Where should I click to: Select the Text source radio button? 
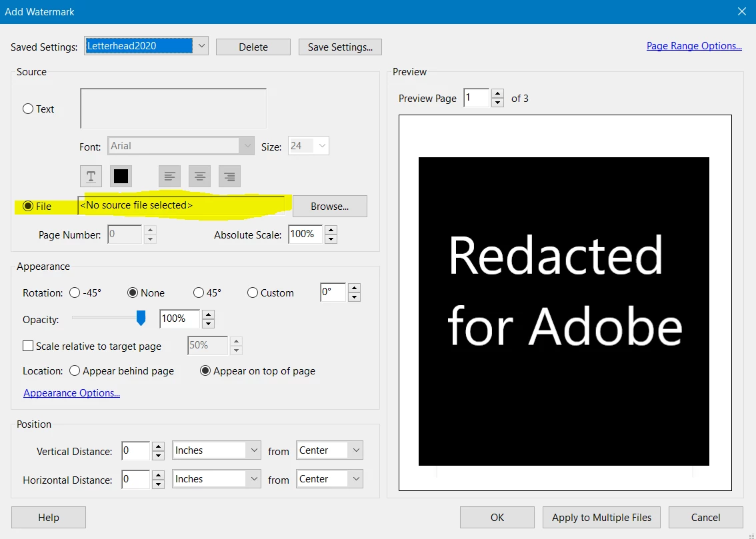coord(28,109)
